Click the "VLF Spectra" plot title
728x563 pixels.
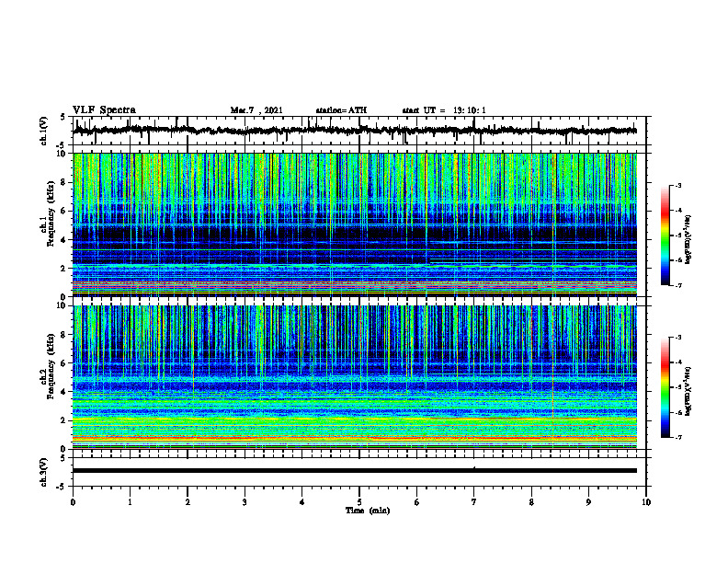[x=104, y=109]
